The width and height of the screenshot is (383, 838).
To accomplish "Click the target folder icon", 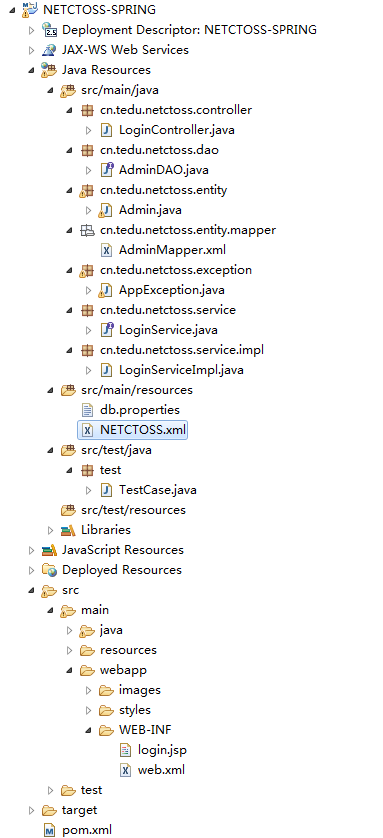I will point(49,810).
